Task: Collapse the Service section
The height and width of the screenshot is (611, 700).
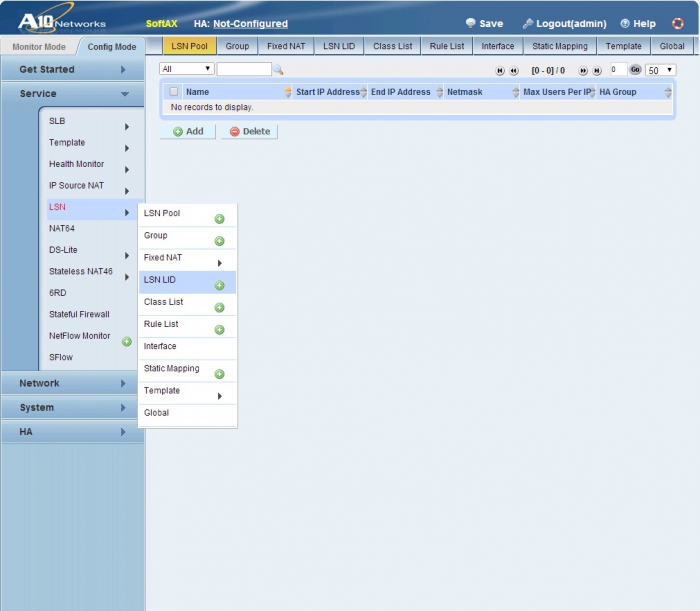Action: coord(73,94)
